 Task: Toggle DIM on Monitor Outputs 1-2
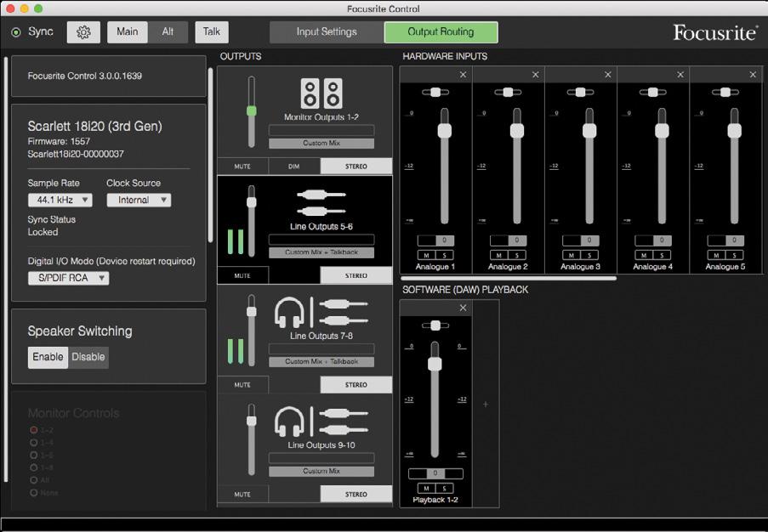pyautogui.click(x=294, y=167)
